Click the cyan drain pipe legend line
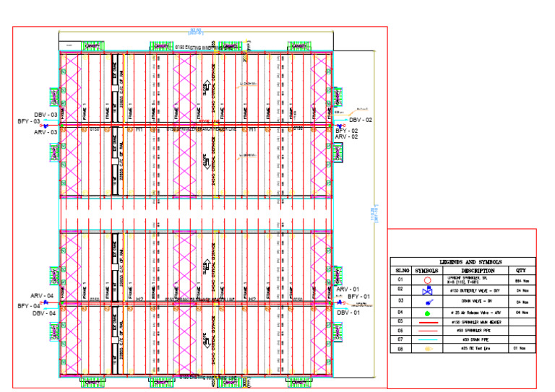The height and width of the screenshot is (392, 555). 429,340
